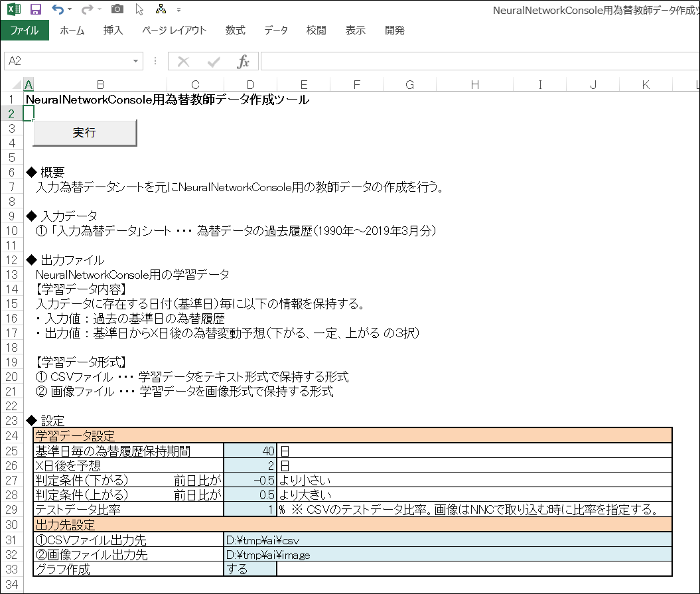Select the D:¥tmp¥ai¥csv path cell
Image resolution: width=700 pixels, height=594 pixels.
tap(448, 540)
